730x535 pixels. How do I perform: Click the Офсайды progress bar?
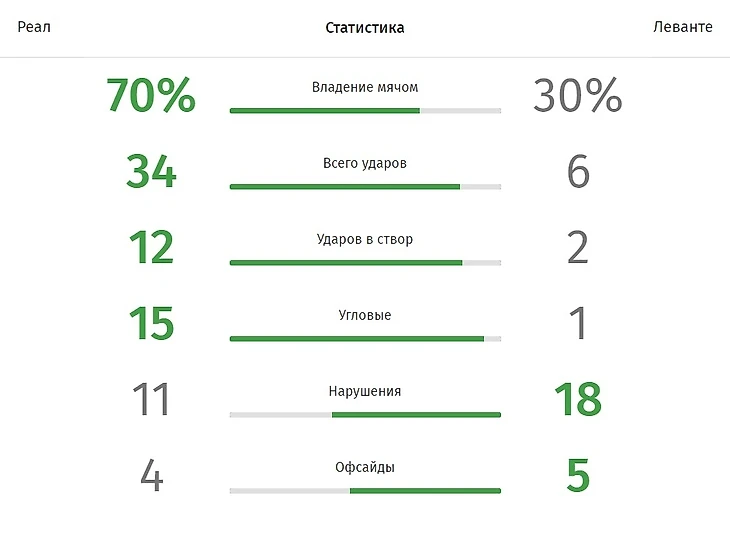click(x=365, y=490)
